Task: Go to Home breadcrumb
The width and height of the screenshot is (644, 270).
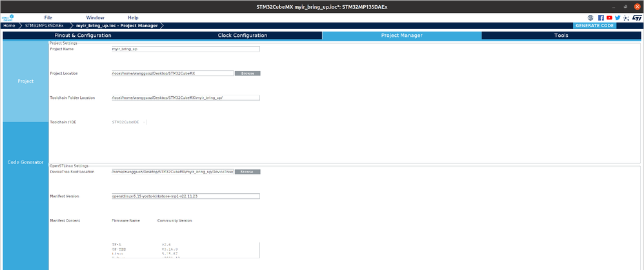Action: (9, 25)
